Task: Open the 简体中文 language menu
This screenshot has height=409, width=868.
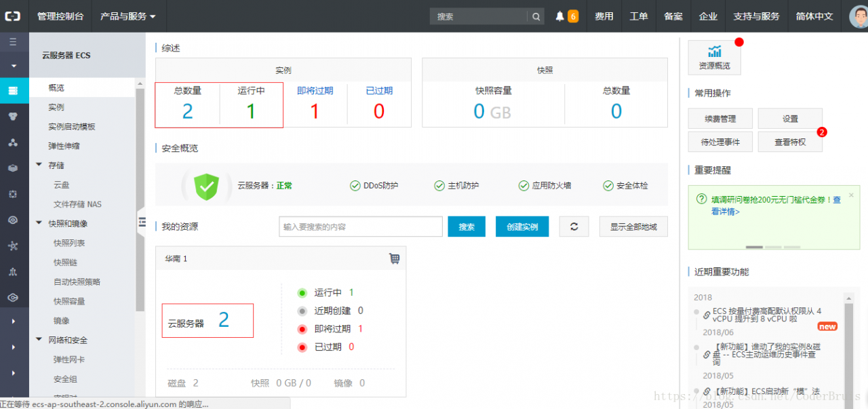Action: [814, 16]
